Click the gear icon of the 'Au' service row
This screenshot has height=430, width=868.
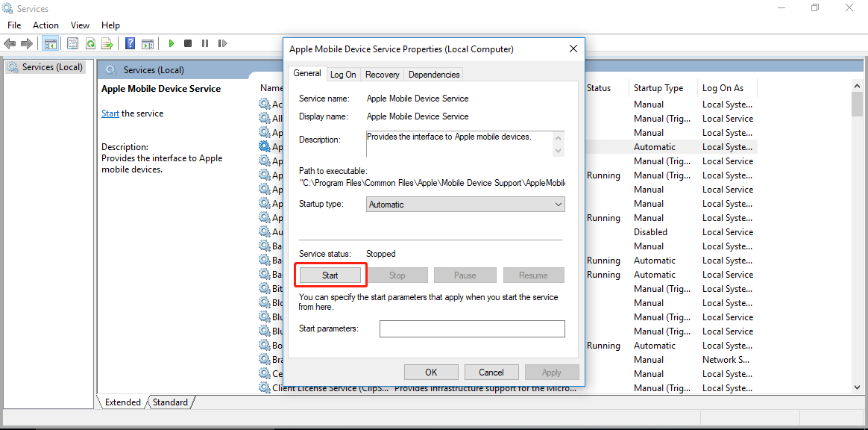point(264,231)
